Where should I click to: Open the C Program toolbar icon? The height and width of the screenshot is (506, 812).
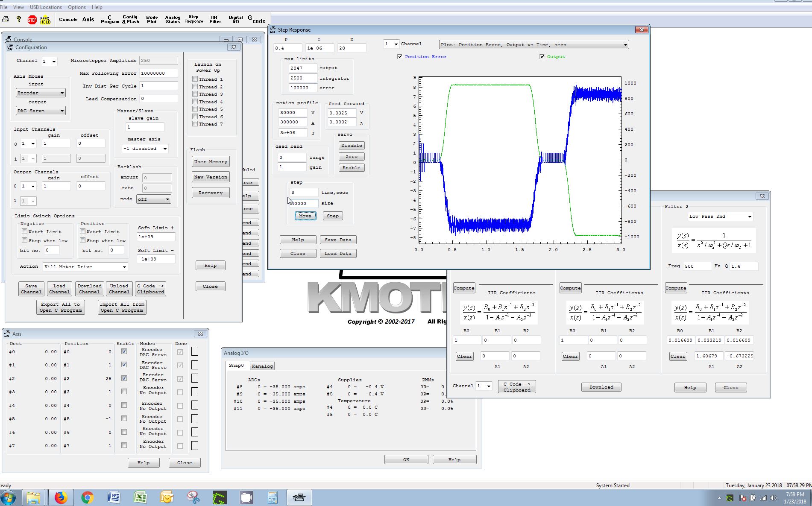(x=110, y=20)
